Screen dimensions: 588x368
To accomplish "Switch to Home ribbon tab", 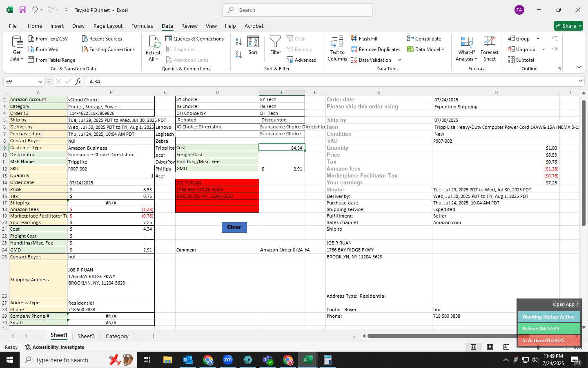I will point(35,26).
